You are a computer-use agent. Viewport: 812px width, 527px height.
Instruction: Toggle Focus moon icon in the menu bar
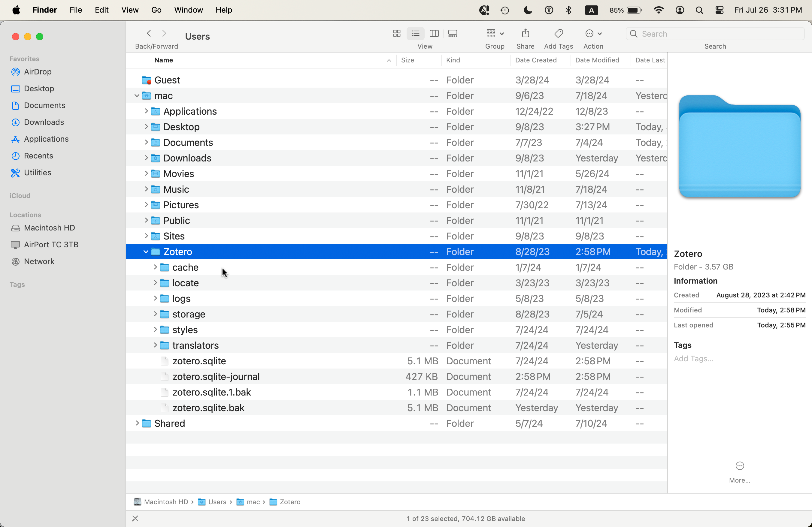(527, 10)
